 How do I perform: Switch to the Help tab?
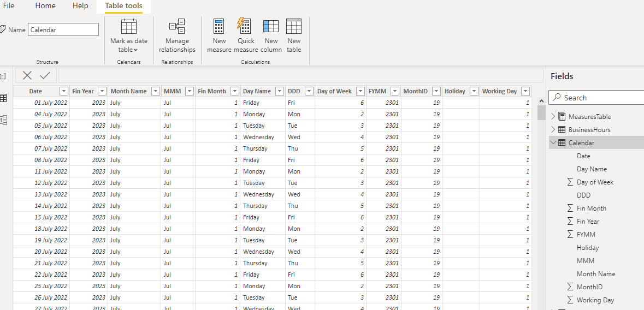tap(80, 6)
